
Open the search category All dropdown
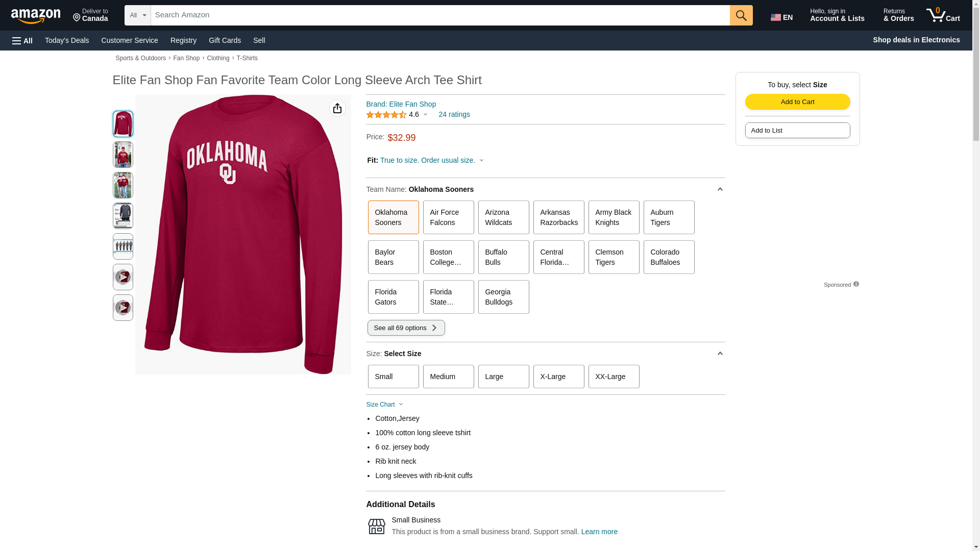pos(137,15)
